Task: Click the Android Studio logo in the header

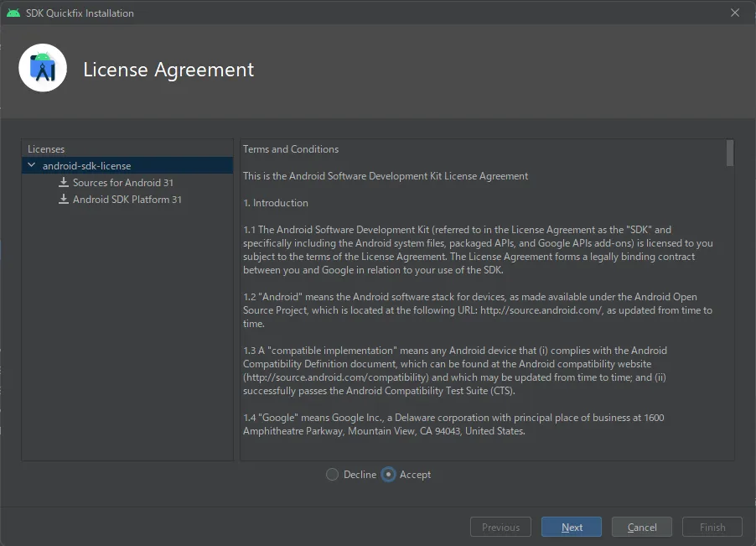Action: [x=43, y=68]
